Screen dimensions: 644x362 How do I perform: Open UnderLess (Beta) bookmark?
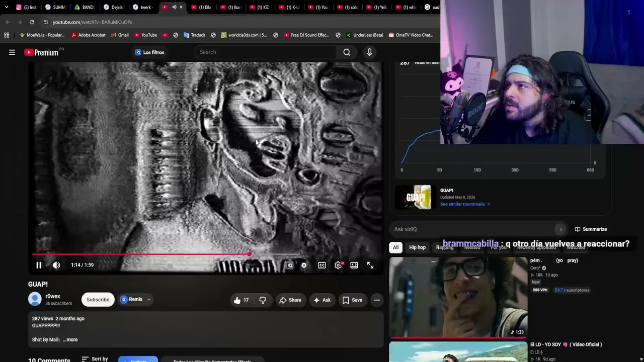(x=364, y=35)
